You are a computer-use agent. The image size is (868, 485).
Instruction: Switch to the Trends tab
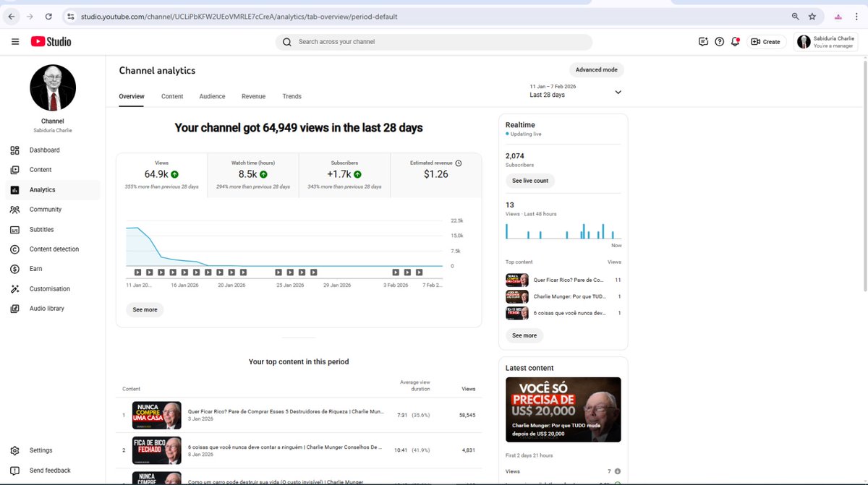point(292,96)
